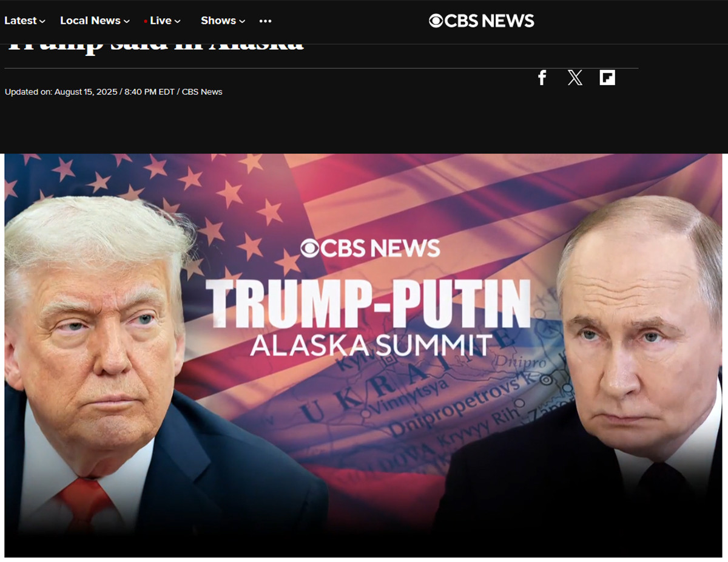Share article via Flipboard icon
Screen dimensions: 728x562
pos(607,78)
